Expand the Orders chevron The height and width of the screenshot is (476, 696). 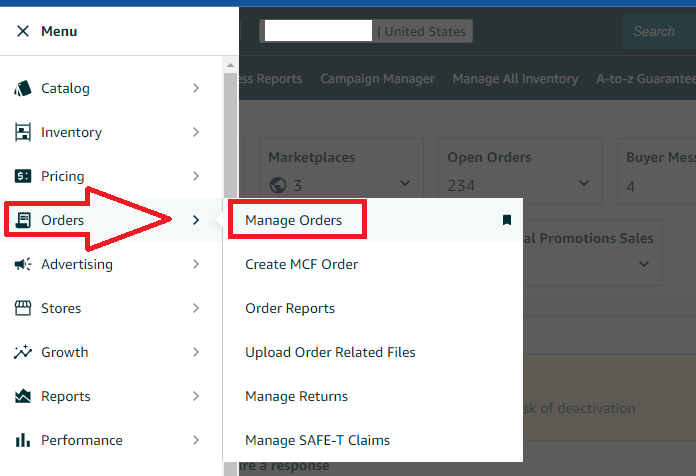(x=196, y=220)
